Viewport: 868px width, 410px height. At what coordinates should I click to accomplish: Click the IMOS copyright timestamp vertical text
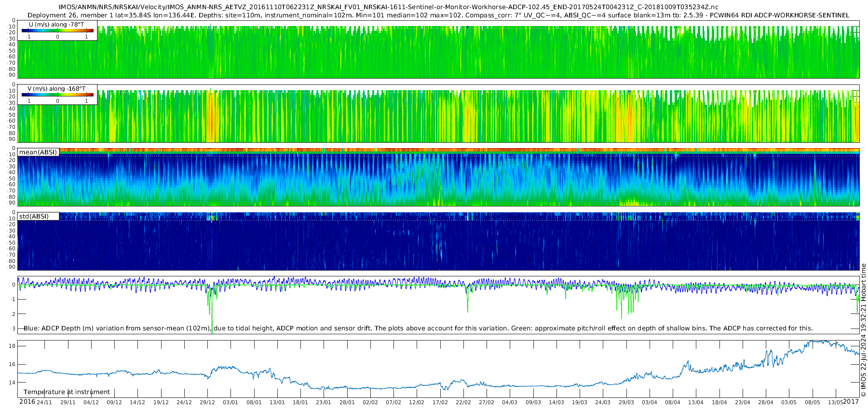pyautogui.click(x=863, y=330)
